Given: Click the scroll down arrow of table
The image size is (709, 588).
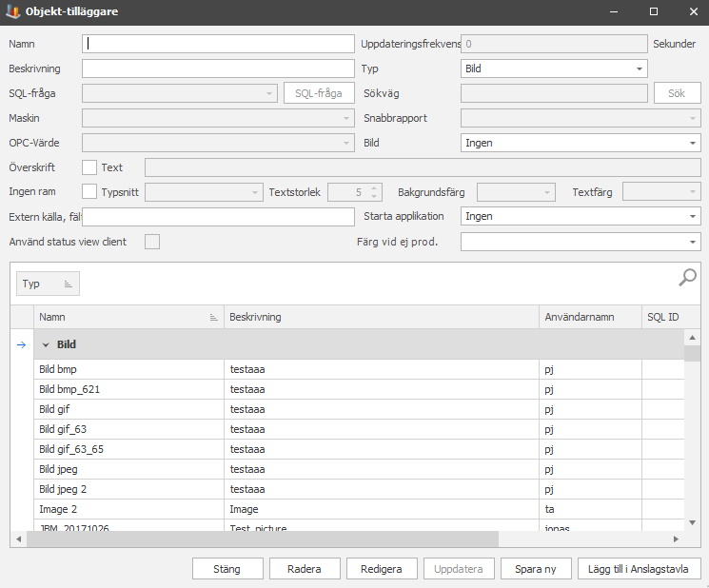Looking at the screenshot, I should [x=692, y=522].
